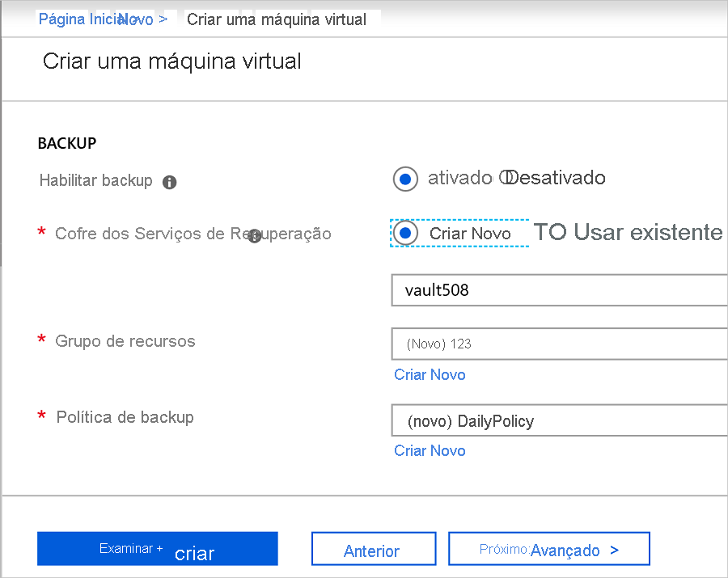Image resolution: width=728 pixels, height=578 pixels.
Task: Enable backup by selecting ativado
Action: point(405,179)
